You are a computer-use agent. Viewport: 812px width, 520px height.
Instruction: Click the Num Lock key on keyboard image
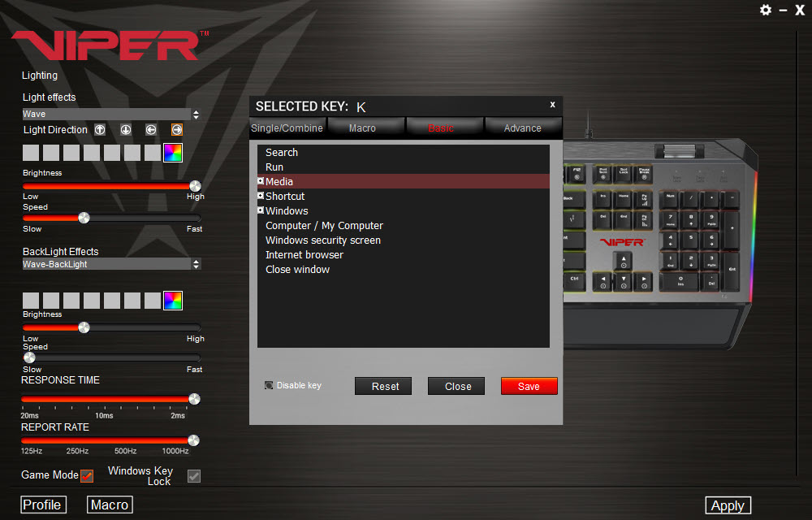[670, 199]
